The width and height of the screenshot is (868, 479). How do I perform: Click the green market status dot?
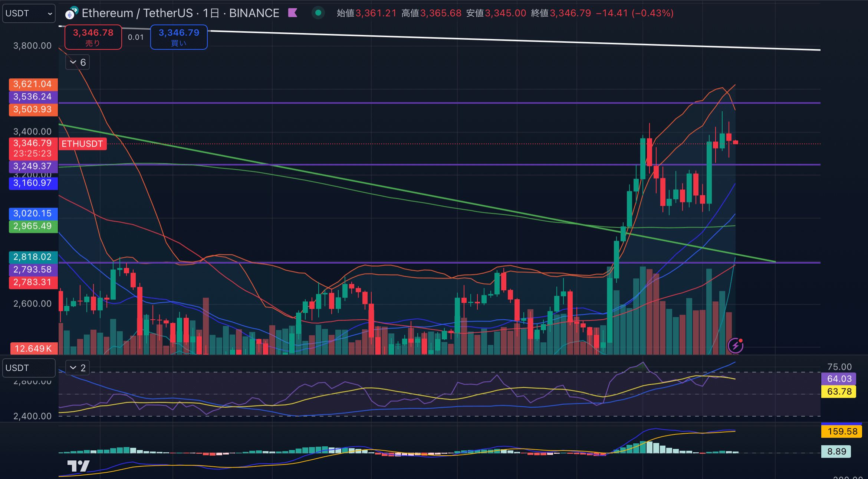pos(318,13)
